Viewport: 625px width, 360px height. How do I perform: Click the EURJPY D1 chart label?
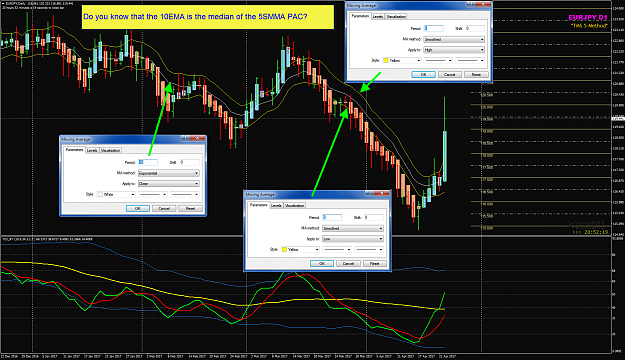pos(588,18)
